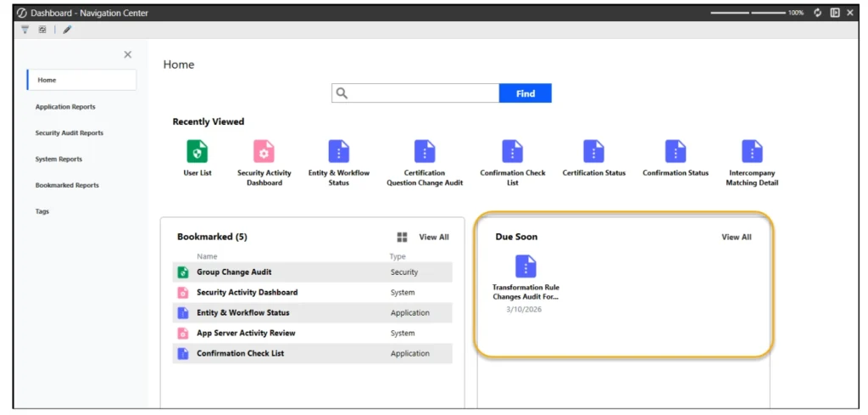
Task: Click inside the report search field
Action: (x=422, y=93)
